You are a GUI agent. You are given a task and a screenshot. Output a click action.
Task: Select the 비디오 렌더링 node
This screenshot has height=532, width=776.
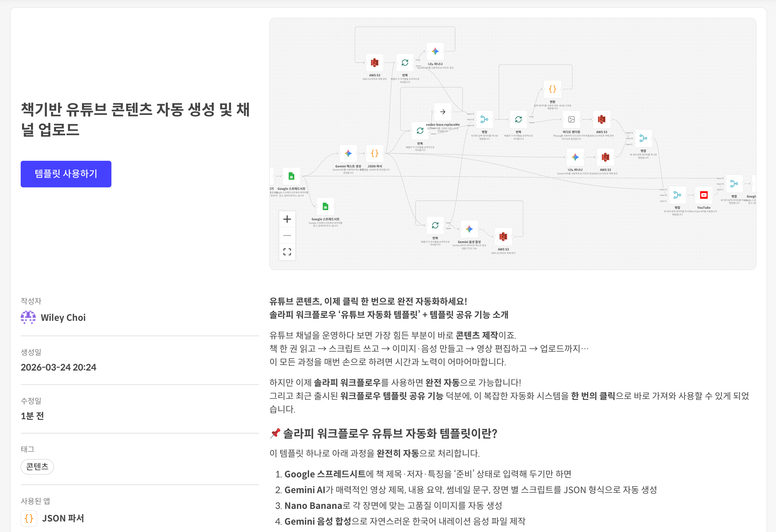(572, 119)
